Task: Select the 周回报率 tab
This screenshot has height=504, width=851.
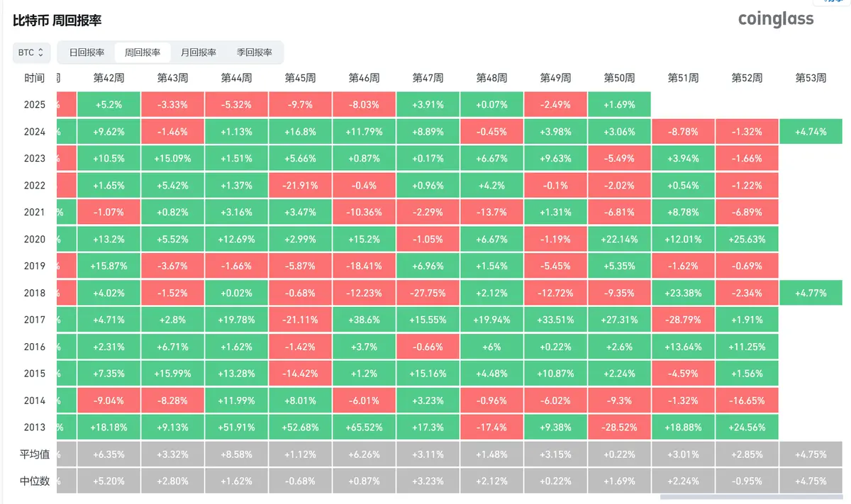Action: [143, 52]
